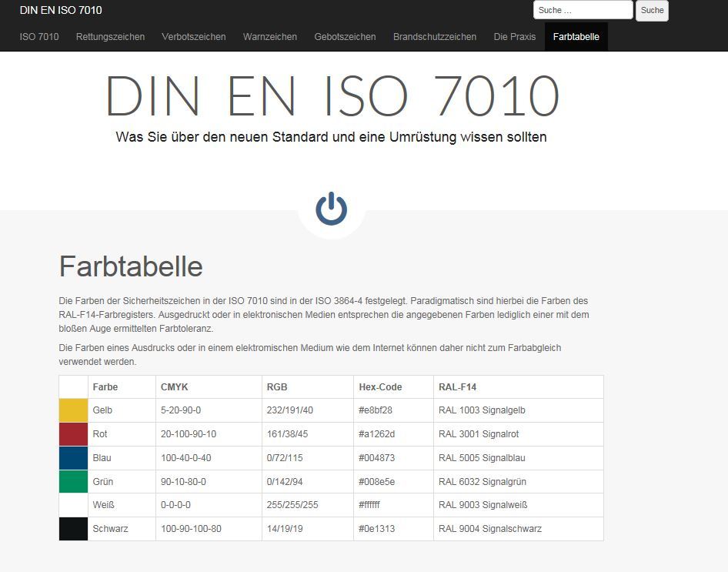728x572 pixels.
Task: Click the red Rot color swatch
Action: 74,434
